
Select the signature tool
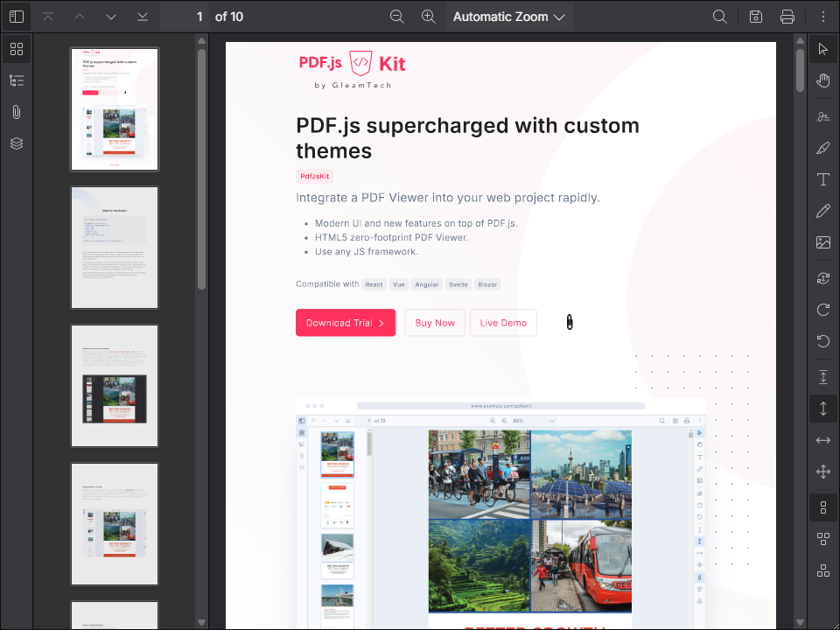point(823,116)
